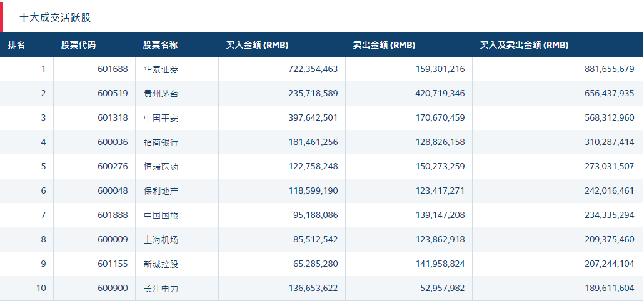The width and height of the screenshot is (644, 301).
Task: Click buy amount 95,188,086
Action: click(x=316, y=215)
